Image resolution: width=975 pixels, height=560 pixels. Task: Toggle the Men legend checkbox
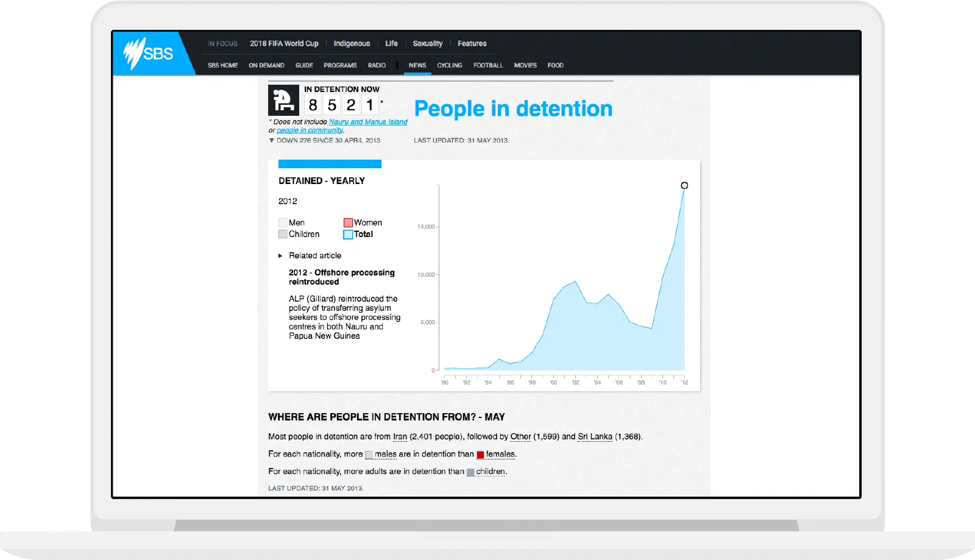click(283, 223)
